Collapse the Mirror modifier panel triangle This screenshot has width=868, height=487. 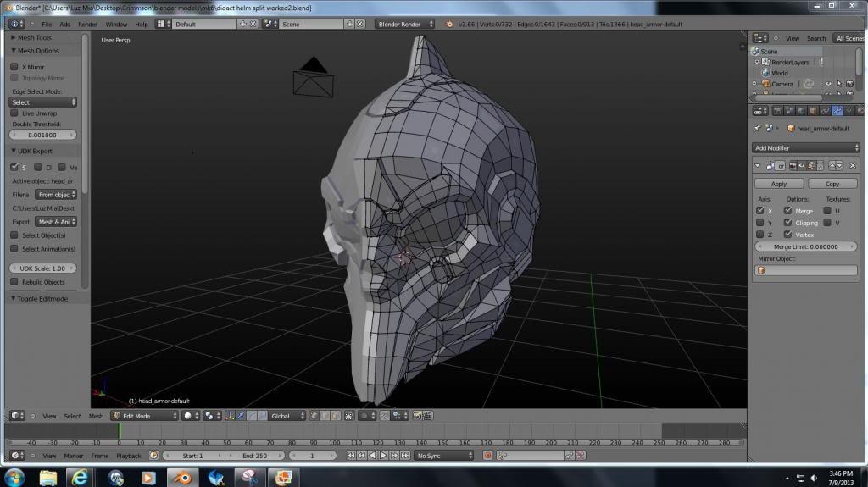pyautogui.click(x=757, y=165)
